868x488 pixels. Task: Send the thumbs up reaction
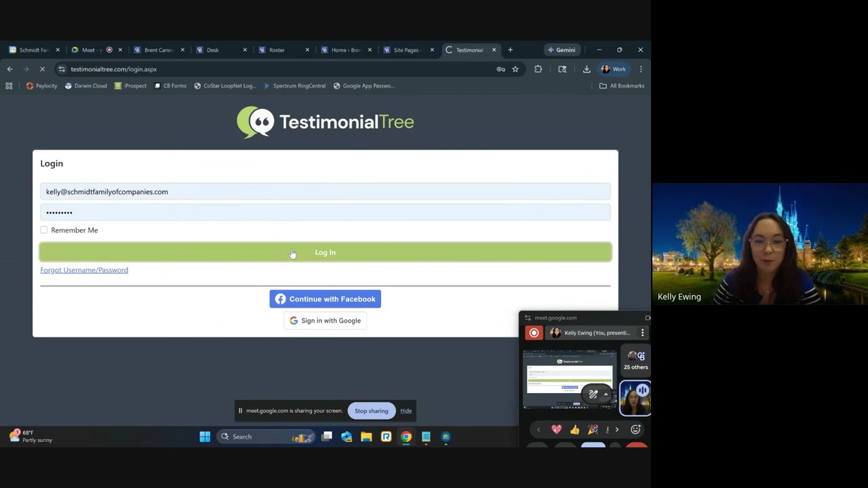pyautogui.click(x=574, y=430)
